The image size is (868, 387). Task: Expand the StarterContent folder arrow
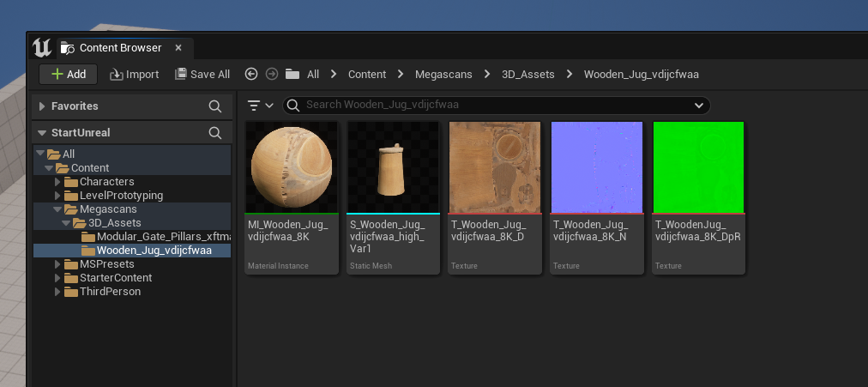click(x=57, y=277)
